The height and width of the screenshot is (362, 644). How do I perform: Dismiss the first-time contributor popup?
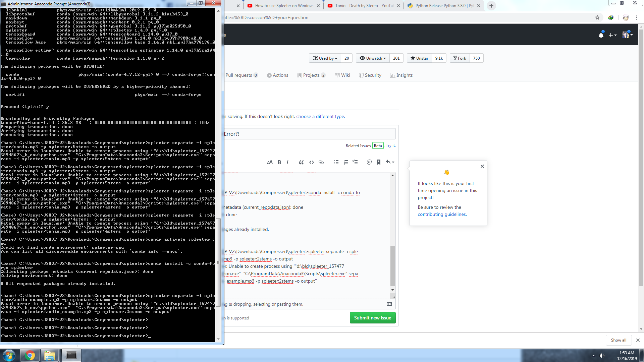coord(482,166)
